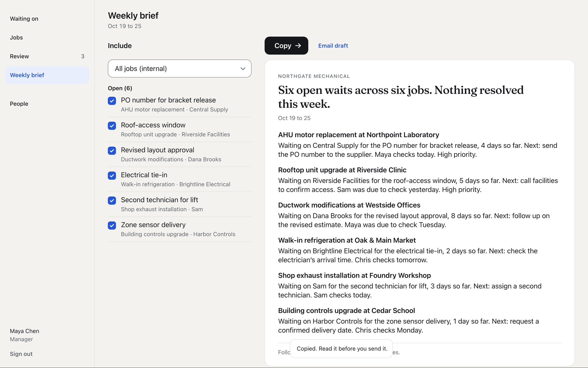Click 'Building controls upgrade · Harbor Controls' subtitle
The width and height of the screenshot is (588, 368).
[178, 234]
